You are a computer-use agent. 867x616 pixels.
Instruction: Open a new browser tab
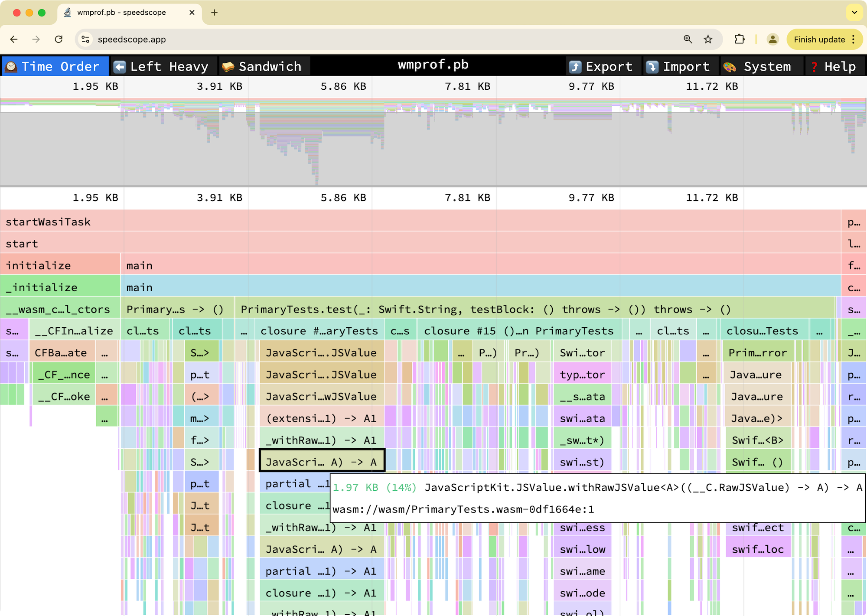(214, 13)
